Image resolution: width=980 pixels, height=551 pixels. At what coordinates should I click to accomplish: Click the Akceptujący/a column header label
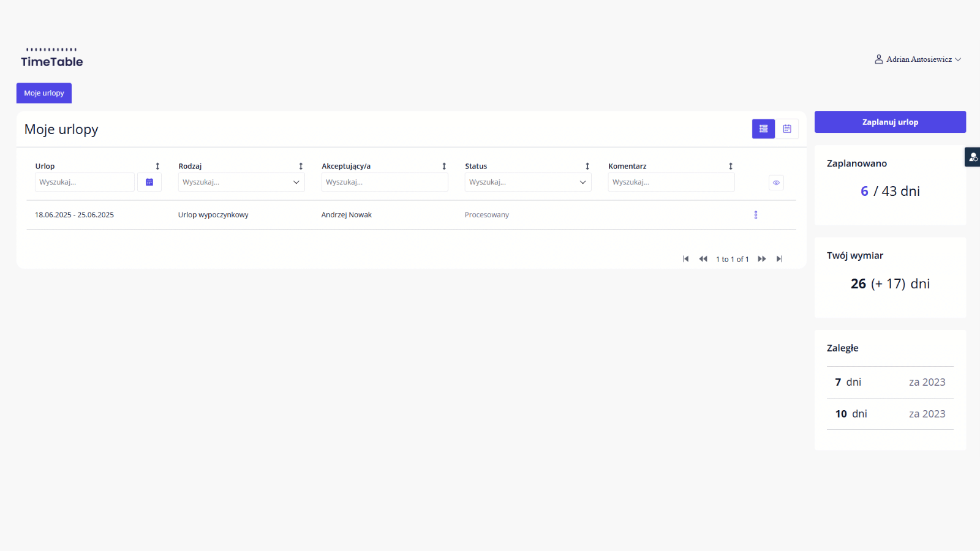pyautogui.click(x=346, y=166)
